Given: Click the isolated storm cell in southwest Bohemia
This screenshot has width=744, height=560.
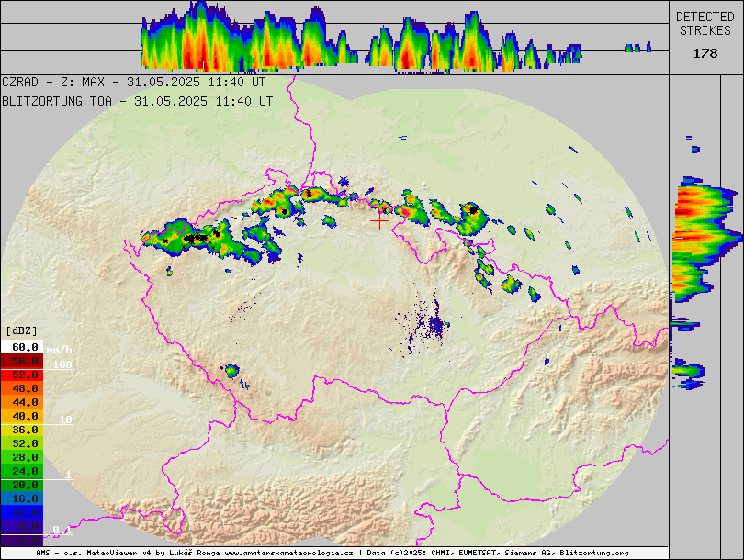Looking at the screenshot, I should tap(231, 371).
